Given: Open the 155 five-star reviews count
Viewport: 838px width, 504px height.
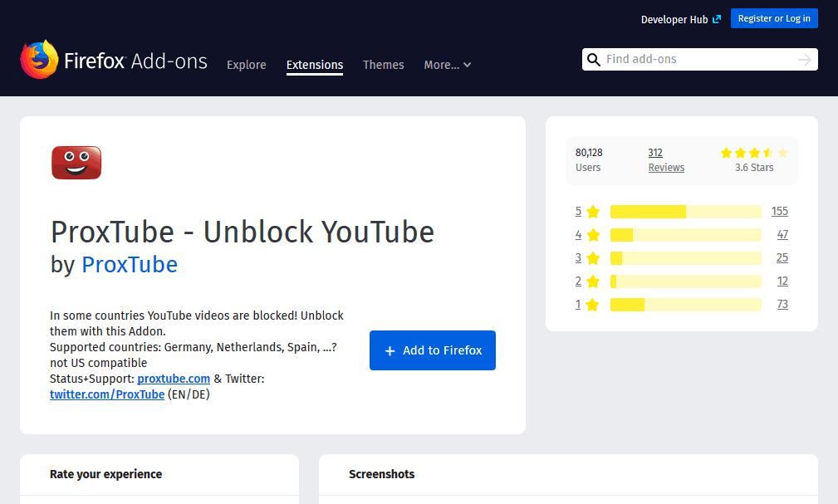Looking at the screenshot, I should (x=780, y=211).
